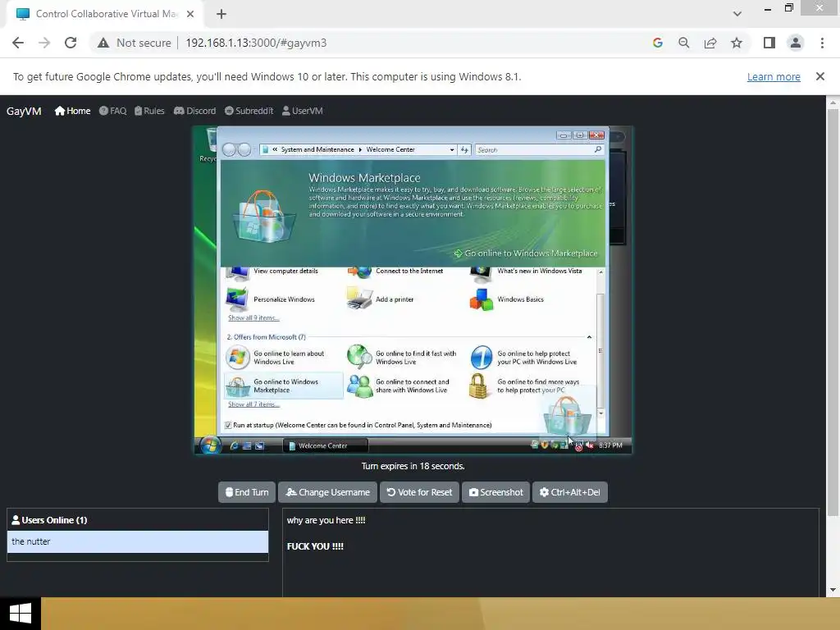Image resolution: width=840 pixels, height=630 pixels.
Task: Open the Welcome Center address dropdown arrow
Action: click(452, 150)
